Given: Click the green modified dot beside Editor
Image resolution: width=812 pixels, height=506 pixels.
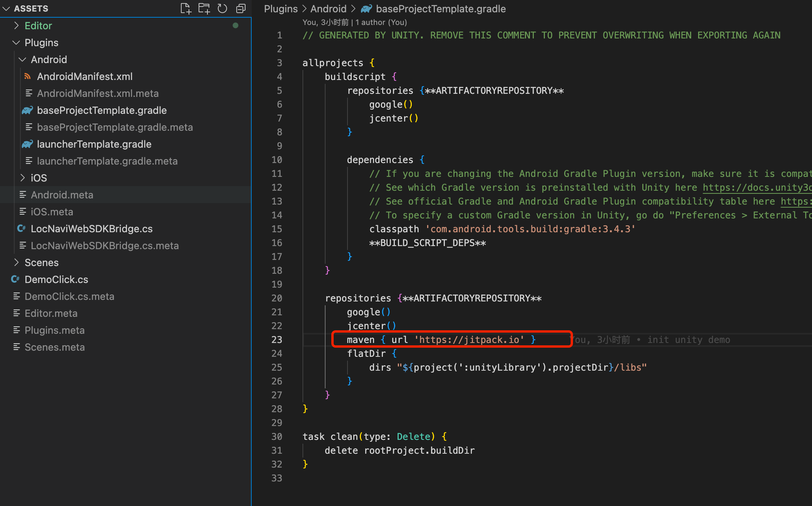Looking at the screenshot, I should coord(235,25).
